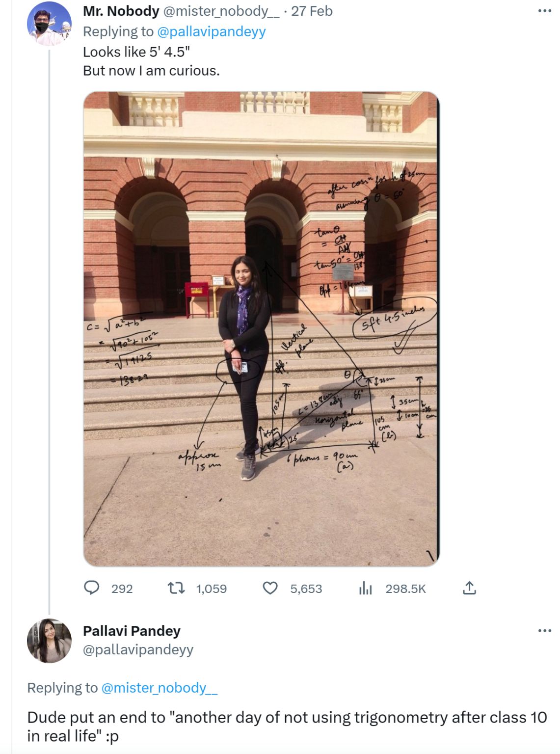
Task: Open Mr. Nobody's profile avatar
Action: (x=49, y=24)
